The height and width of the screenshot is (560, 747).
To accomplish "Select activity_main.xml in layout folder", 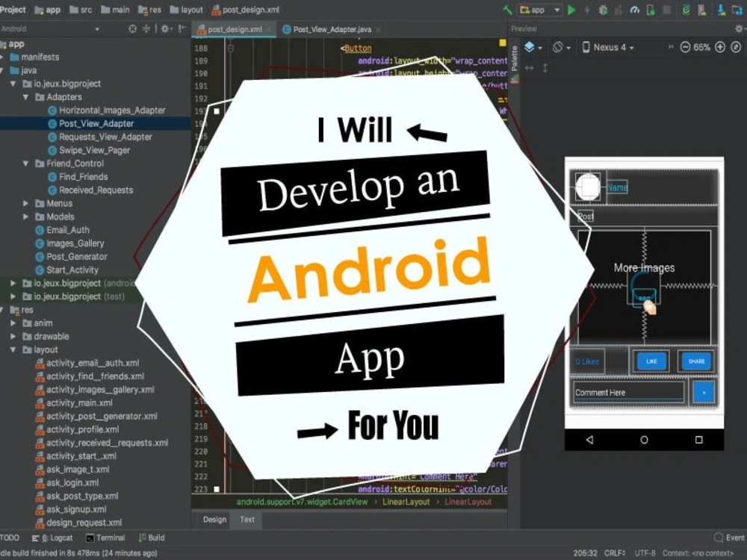I will tap(74, 403).
